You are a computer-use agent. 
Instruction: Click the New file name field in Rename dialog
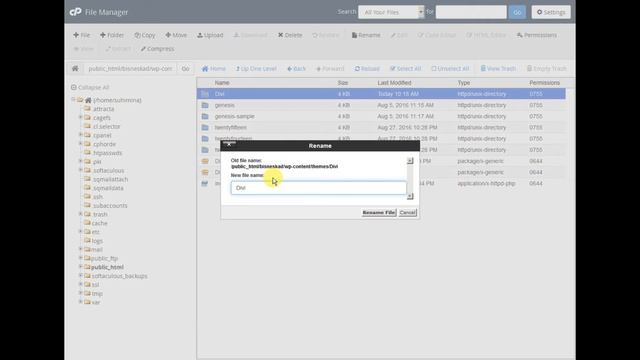click(319, 188)
